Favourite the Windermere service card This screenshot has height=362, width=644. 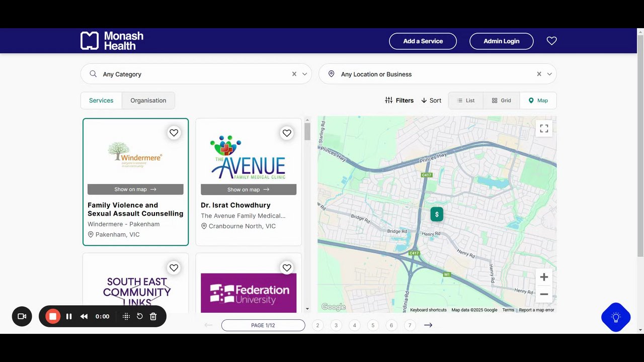coord(174,133)
